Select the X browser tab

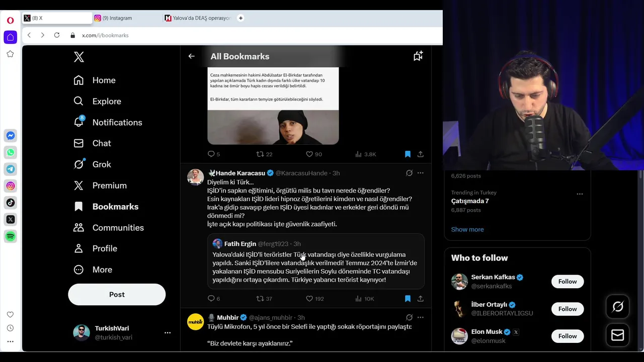(56, 18)
